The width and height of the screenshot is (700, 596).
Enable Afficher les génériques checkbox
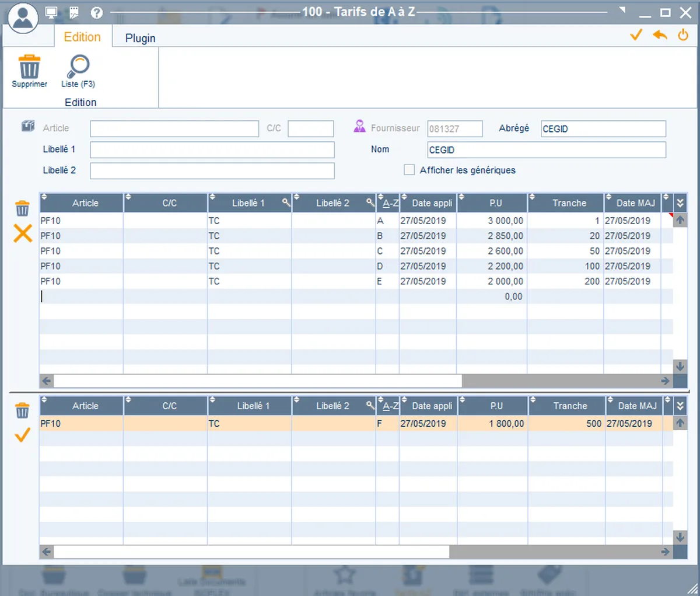(409, 170)
